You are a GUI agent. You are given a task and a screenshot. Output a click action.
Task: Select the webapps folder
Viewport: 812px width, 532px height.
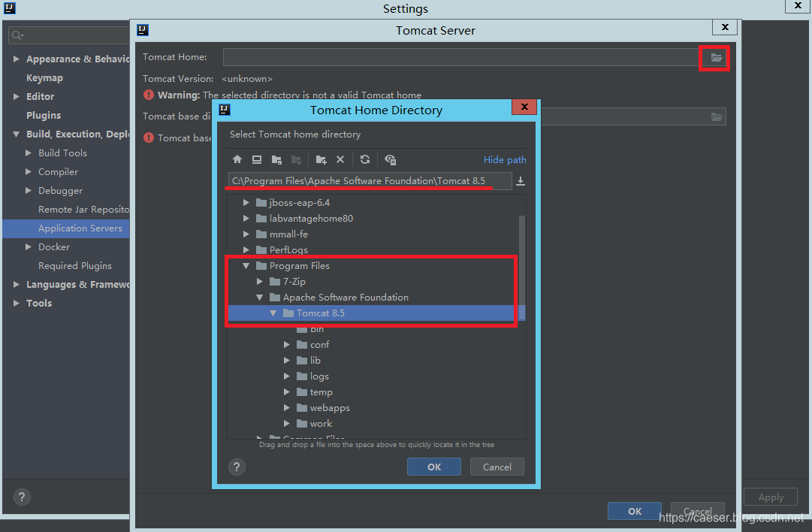click(329, 408)
